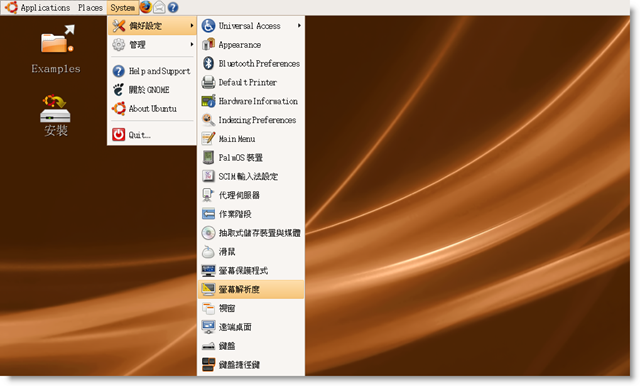640x386 pixels.
Task: Choose Quit... from the System menu
Action: point(152,135)
